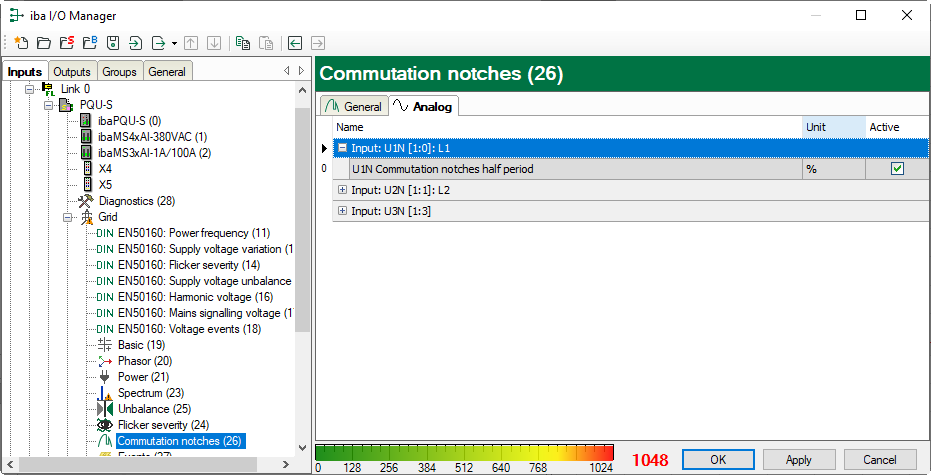
Task: Switch to the Outputs tab
Action: 71,72
